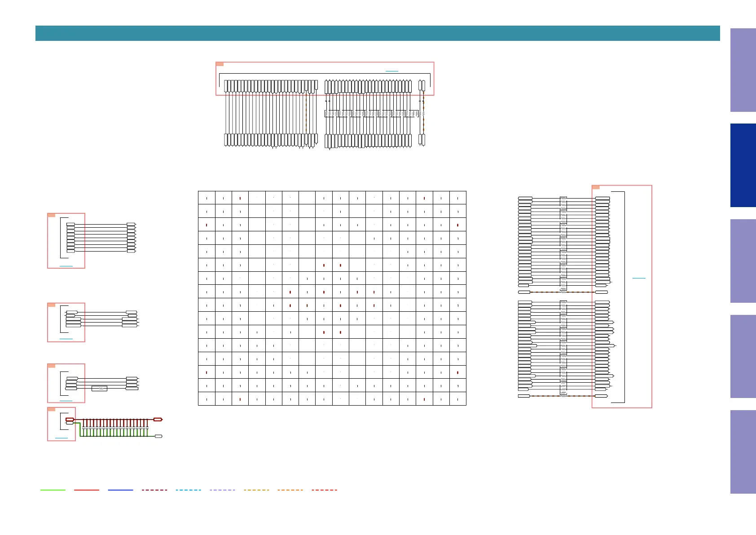
Task: Follow the blue link inside the tall right connector block
Action: tap(639, 279)
